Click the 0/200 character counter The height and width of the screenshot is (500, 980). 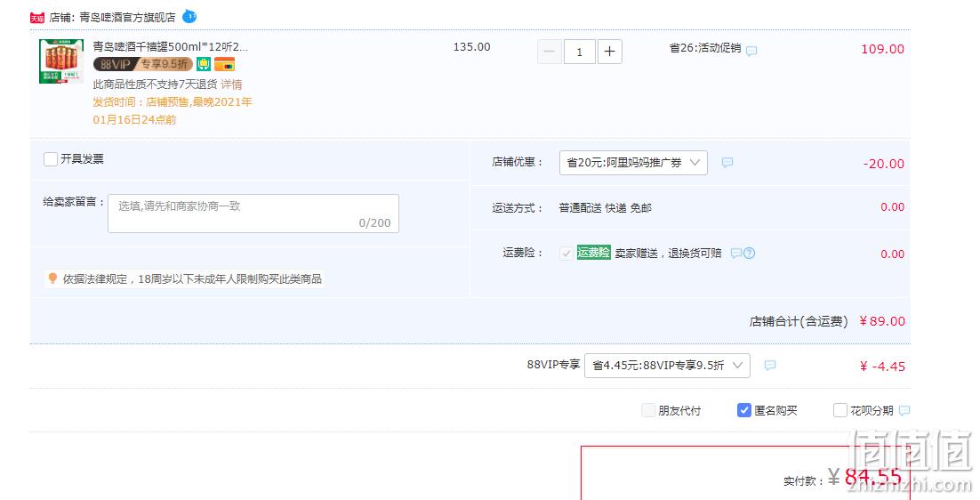[x=374, y=223]
